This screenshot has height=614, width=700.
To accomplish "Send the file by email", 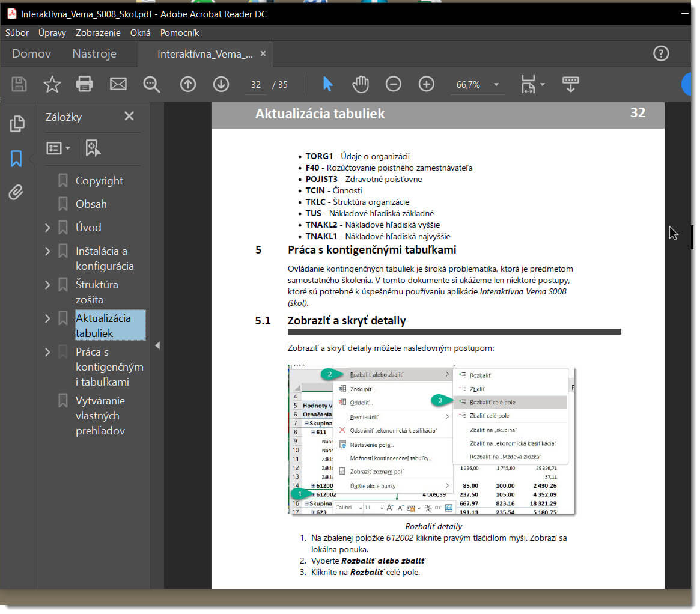I will pyautogui.click(x=118, y=84).
